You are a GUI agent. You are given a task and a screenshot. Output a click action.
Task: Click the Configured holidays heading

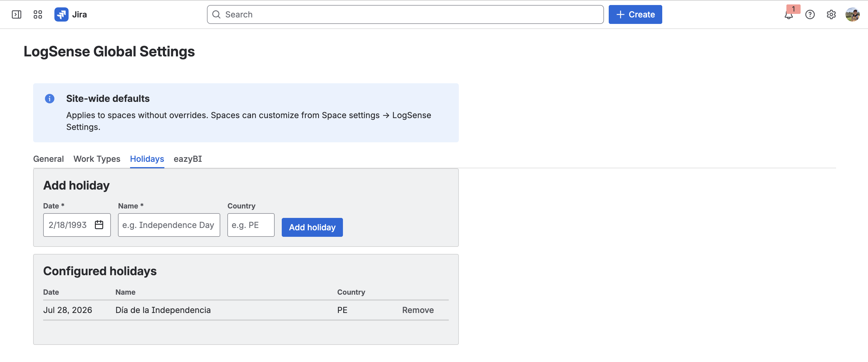click(x=100, y=271)
